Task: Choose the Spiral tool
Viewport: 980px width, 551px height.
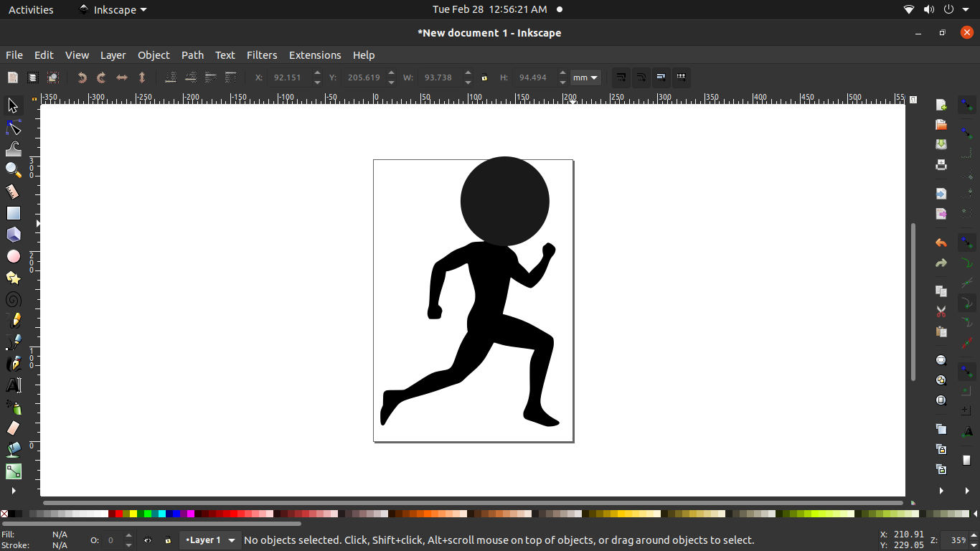Action: pos(13,299)
